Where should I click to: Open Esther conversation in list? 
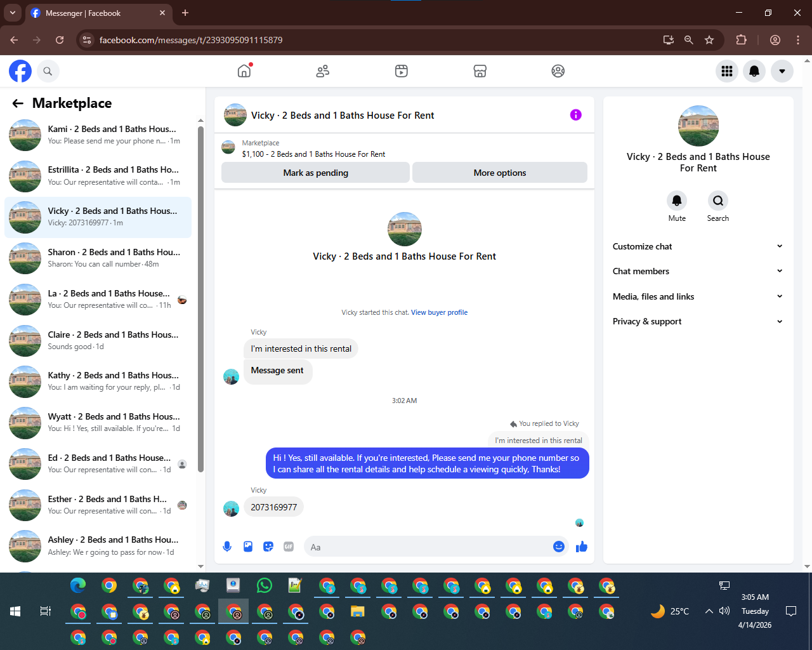[x=98, y=505]
